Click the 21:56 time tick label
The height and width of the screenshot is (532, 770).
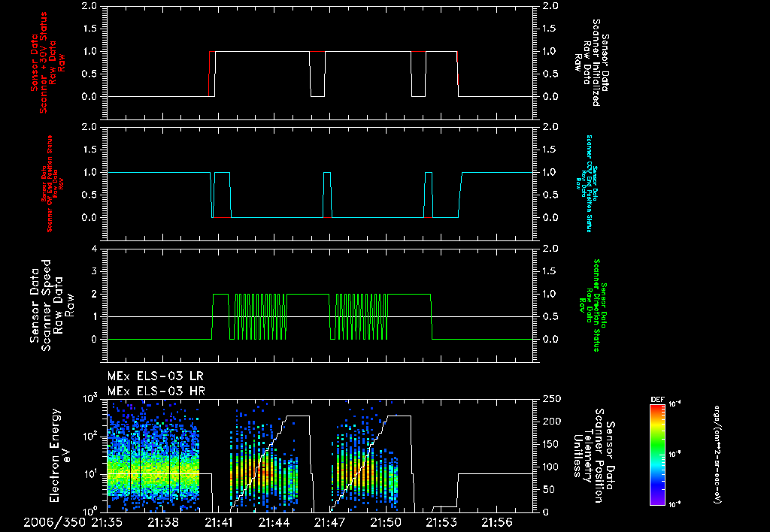point(496,522)
